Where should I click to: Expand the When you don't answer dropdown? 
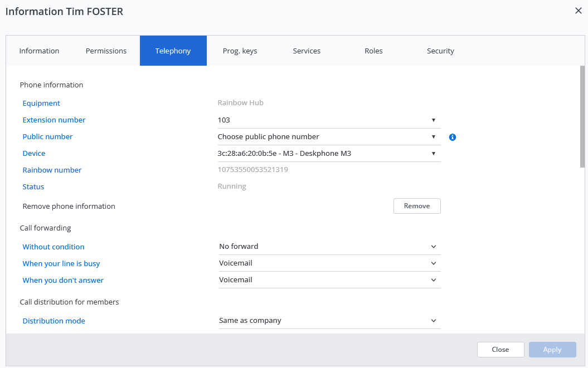[329, 280]
